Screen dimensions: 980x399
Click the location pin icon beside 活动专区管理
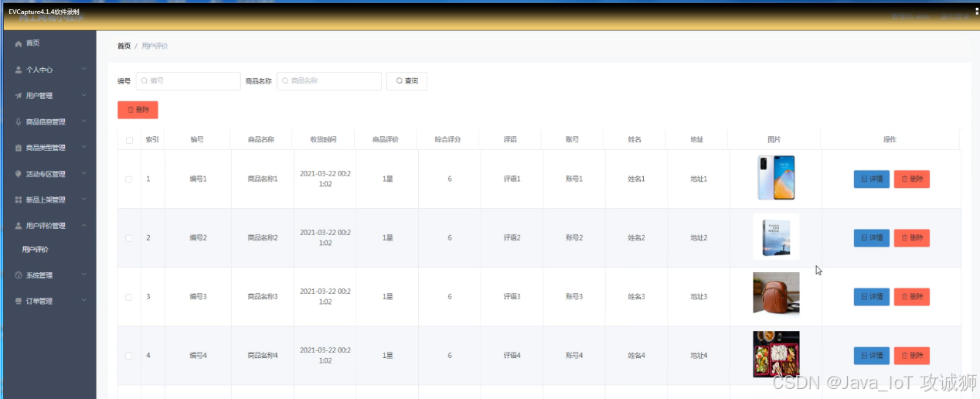(19, 174)
